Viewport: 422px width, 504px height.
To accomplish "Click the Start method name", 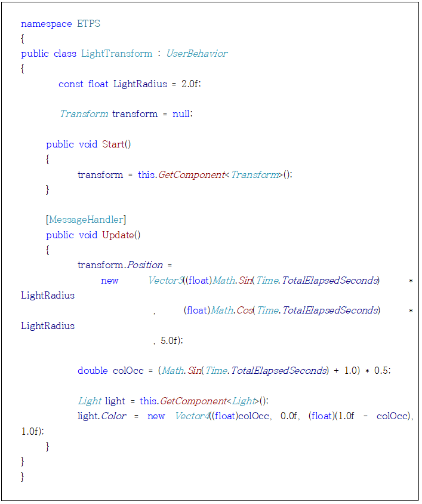I will (113, 145).
